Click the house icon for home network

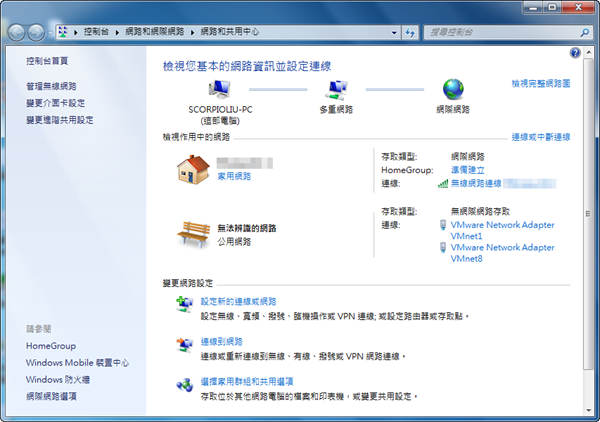click(193, 169)
